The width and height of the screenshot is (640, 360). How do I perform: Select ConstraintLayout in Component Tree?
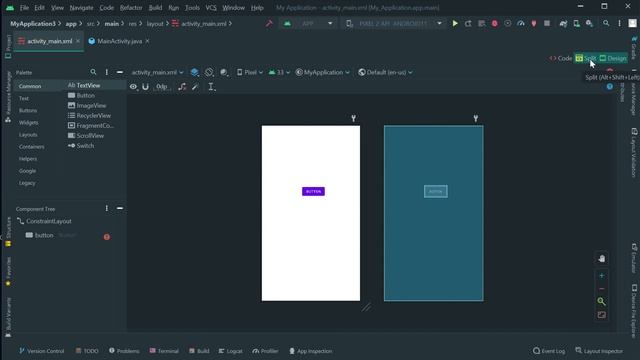pos(44,221)
